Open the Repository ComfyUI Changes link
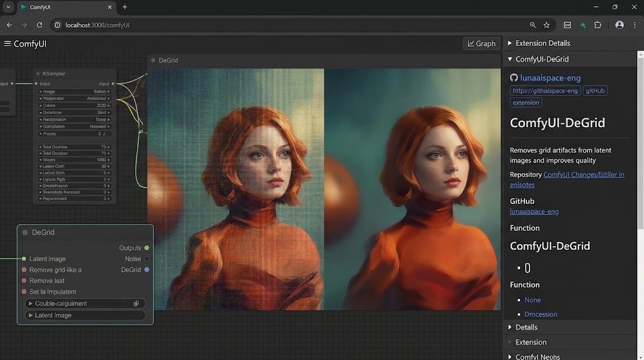 [567, 179]
